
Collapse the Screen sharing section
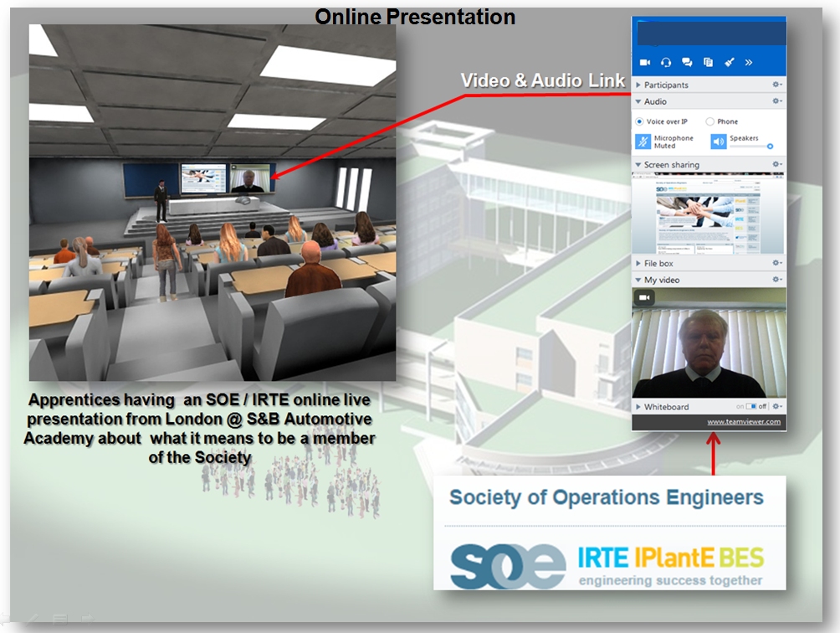pos(638,165)
